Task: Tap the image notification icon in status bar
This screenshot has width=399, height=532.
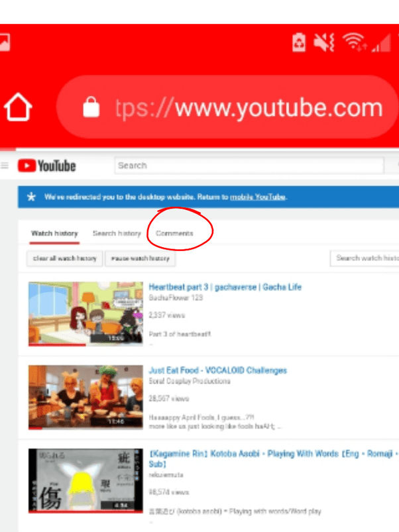Action: point(5,43)
